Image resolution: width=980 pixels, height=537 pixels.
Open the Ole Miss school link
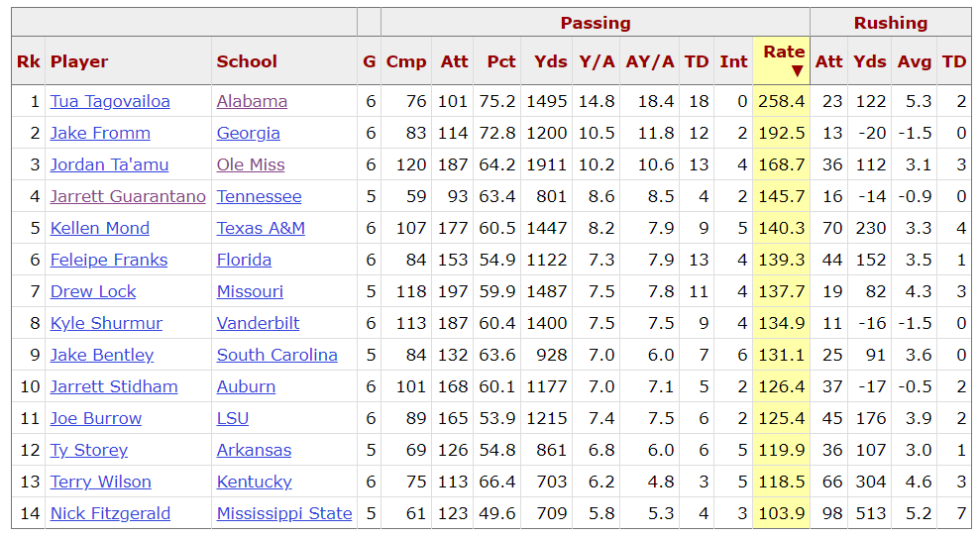(251, 165)
